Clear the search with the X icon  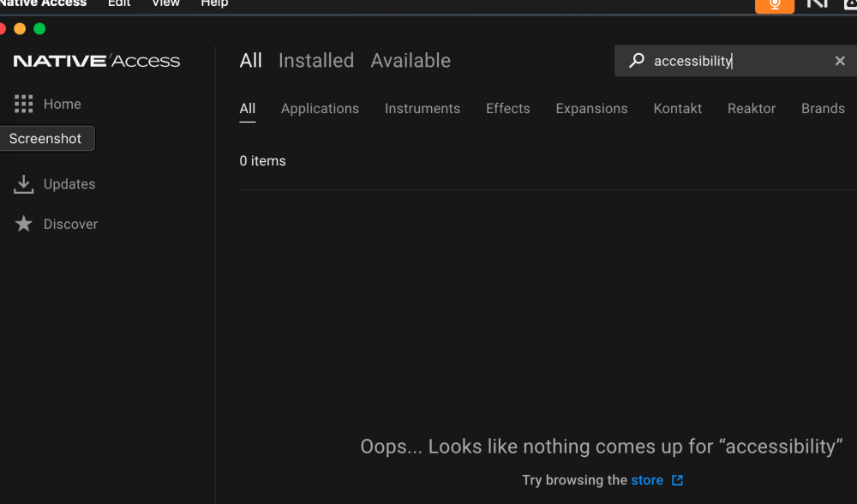point(840,61)
